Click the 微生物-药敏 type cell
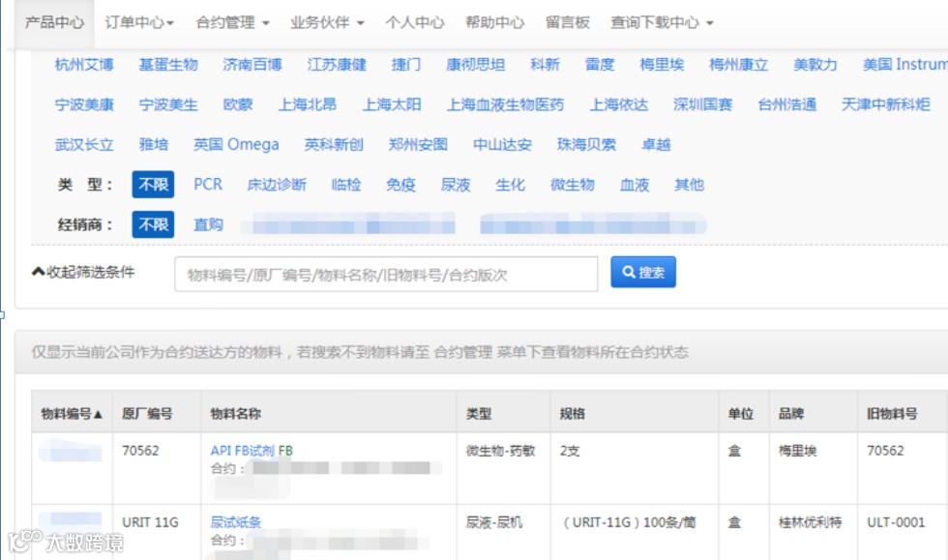This screenshot has width=948, height=560. click(501, 451)
